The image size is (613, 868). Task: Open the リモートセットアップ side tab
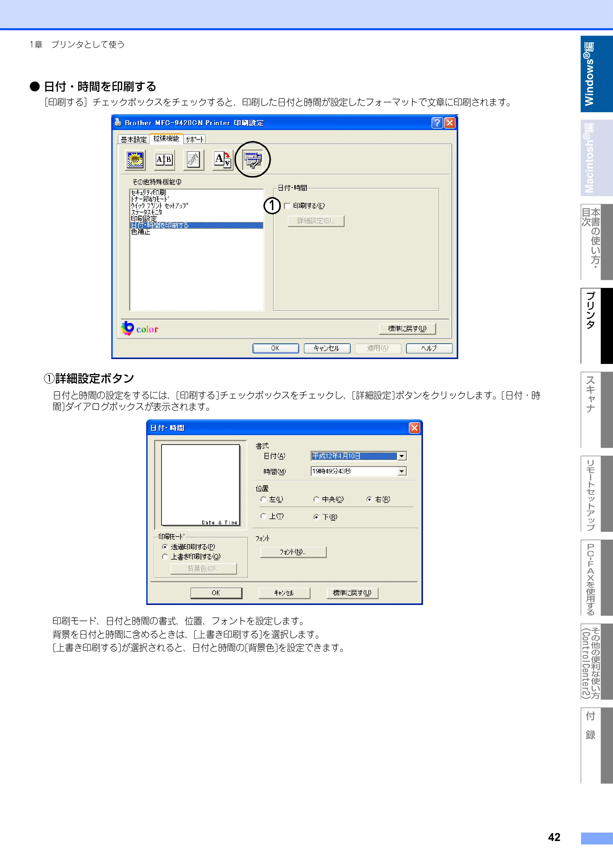coord(597,494)
